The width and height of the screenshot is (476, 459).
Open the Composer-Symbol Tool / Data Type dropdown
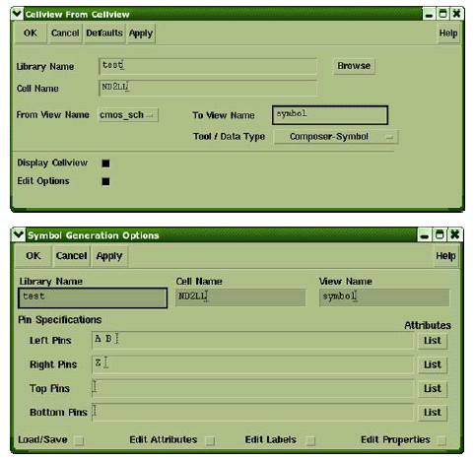click(x=336, y=137)
